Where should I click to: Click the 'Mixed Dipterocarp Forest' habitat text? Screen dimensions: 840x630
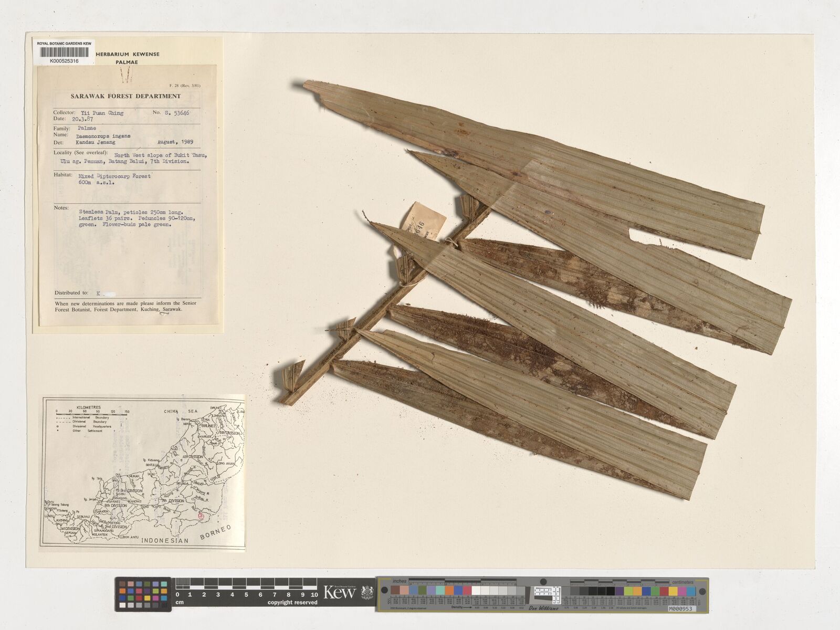point(114,176)
